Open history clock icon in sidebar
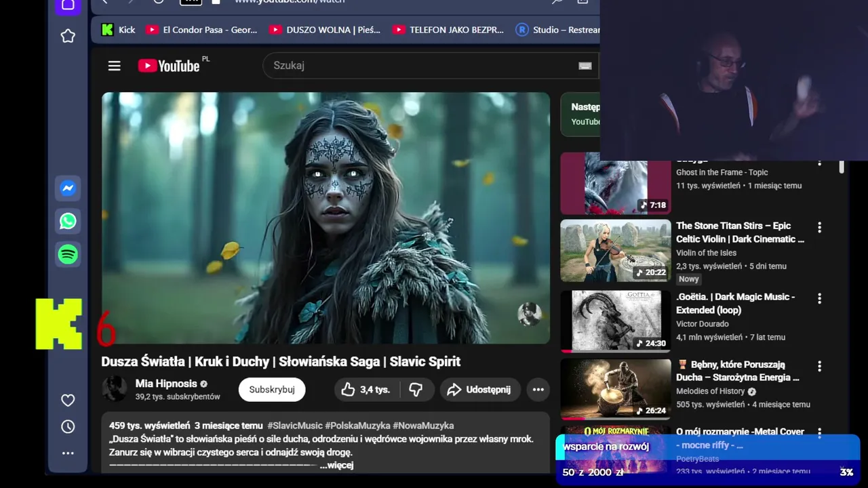The width and height of the screenshot is (868, 488). point(68,427)
